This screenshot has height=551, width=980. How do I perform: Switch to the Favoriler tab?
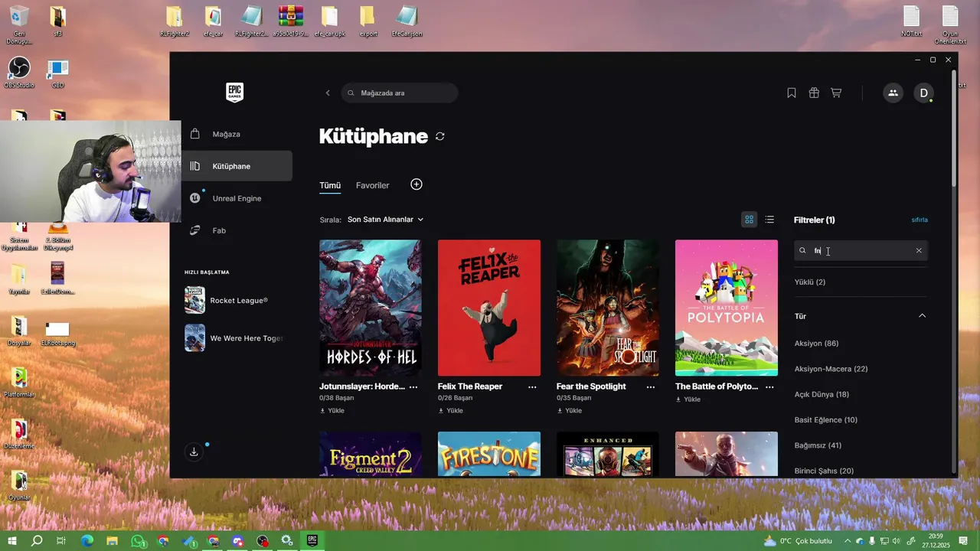(x=372, y=185)
